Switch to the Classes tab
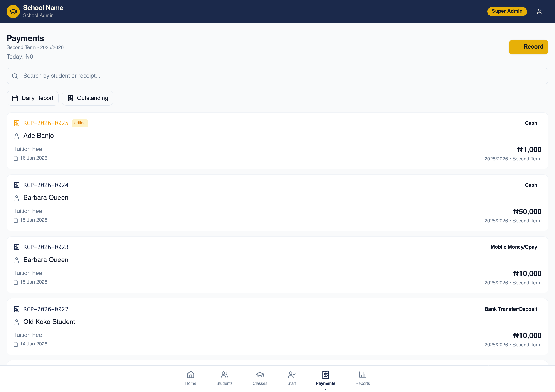The width and height of the screenshot is (555, 392). pyautogui.click(x=260, y=378)
